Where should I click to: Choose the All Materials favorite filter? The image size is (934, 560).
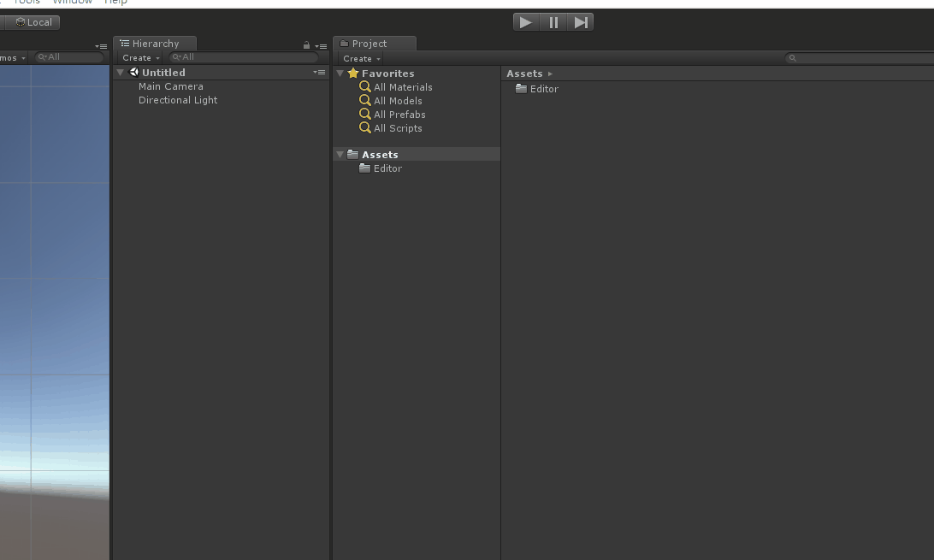point(403,87)
